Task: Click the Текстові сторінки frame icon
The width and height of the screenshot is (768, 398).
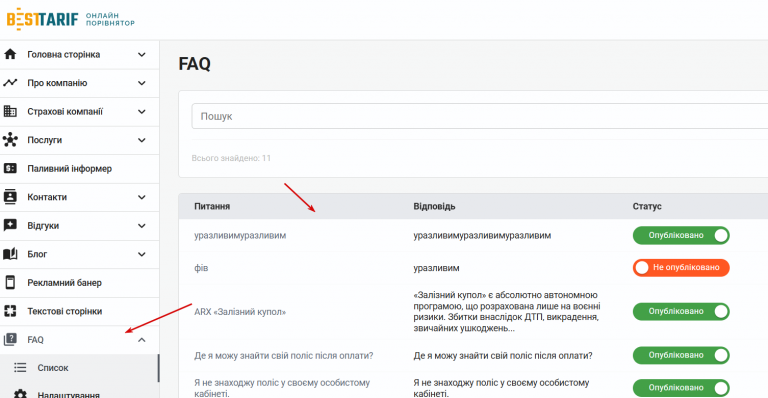Action: point(10,311)
